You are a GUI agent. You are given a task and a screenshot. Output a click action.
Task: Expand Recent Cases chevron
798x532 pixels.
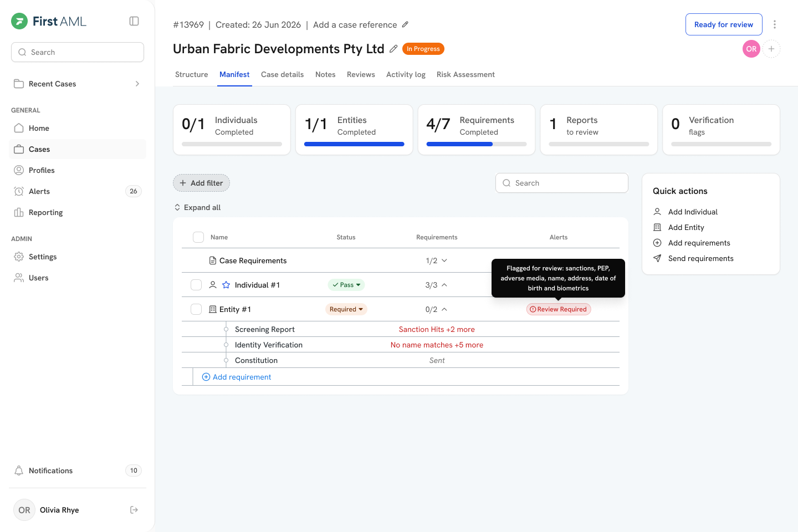pos(137,84)
